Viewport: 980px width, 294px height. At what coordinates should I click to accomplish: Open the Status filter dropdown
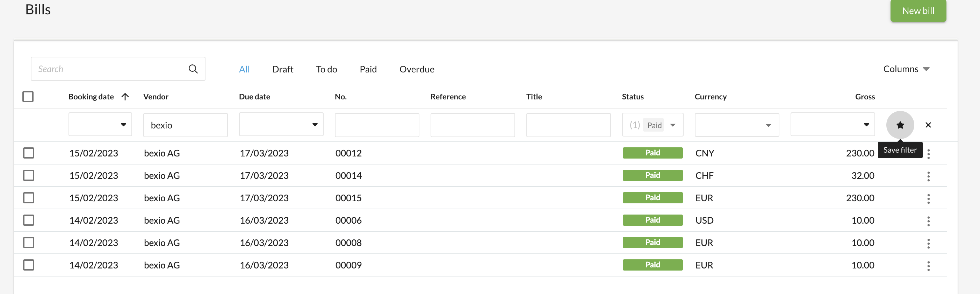point(672,125)
